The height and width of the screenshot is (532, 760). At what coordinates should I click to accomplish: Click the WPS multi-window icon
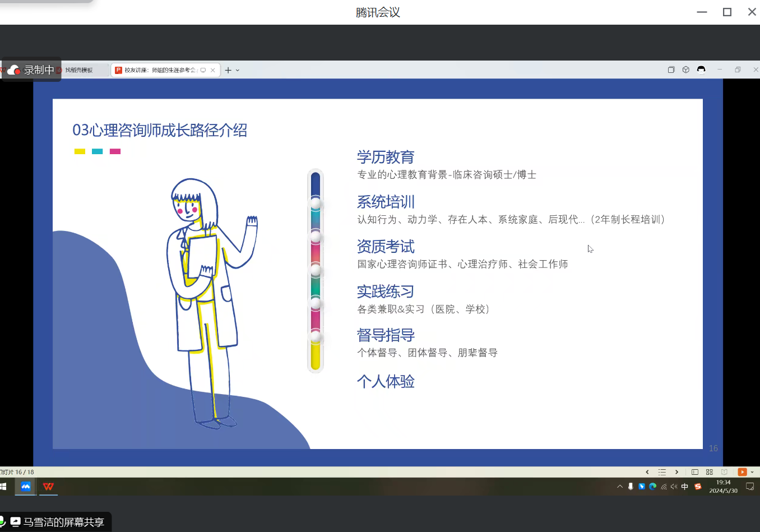click(x=671, y=70)
